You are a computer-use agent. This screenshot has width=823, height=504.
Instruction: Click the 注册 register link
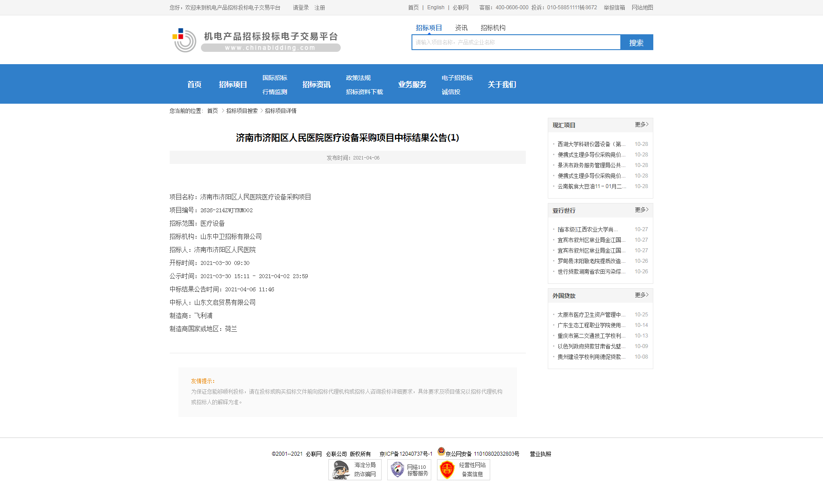[320, 7]
